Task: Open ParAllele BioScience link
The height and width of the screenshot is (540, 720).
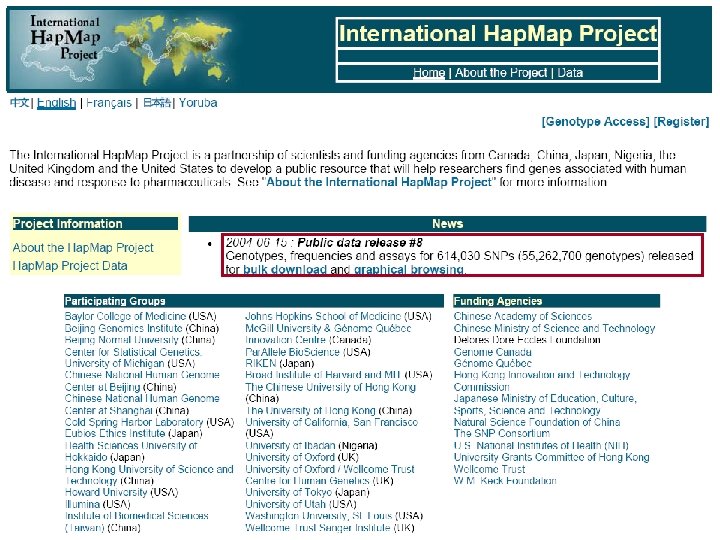Action: [292, 352]
